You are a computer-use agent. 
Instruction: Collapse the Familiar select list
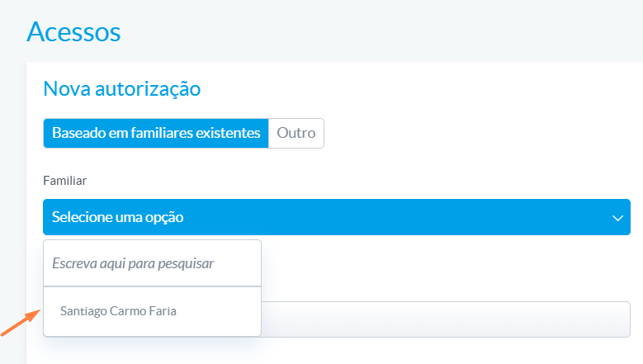click(x=337, y=217)
